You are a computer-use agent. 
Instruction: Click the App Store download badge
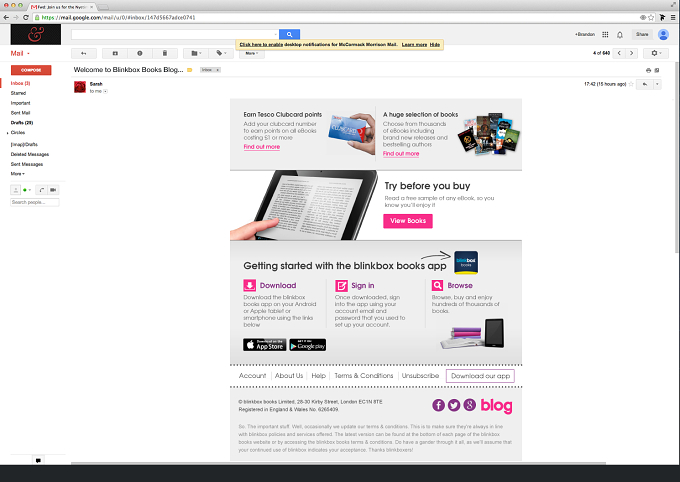[x=265, y=345]
